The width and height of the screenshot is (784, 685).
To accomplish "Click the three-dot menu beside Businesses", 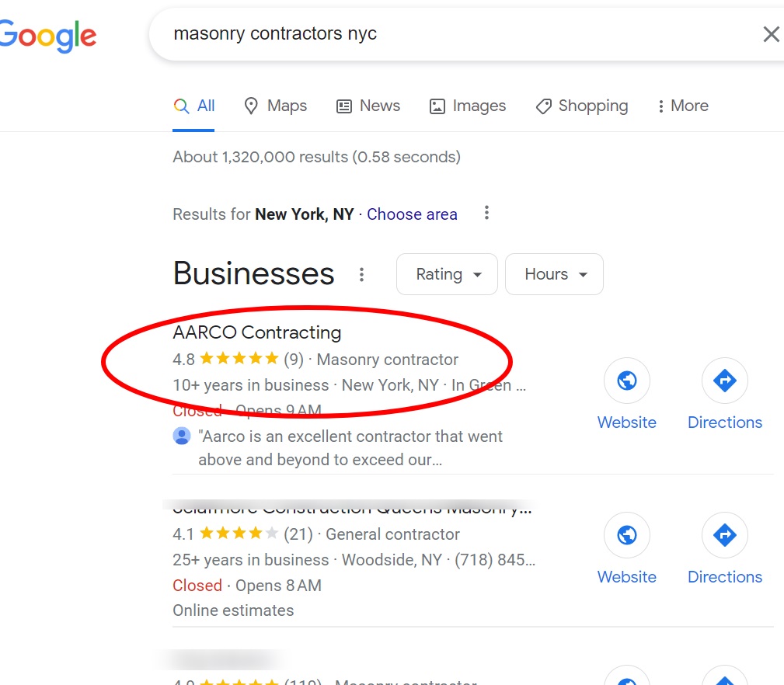I will (x=361, y=274).
